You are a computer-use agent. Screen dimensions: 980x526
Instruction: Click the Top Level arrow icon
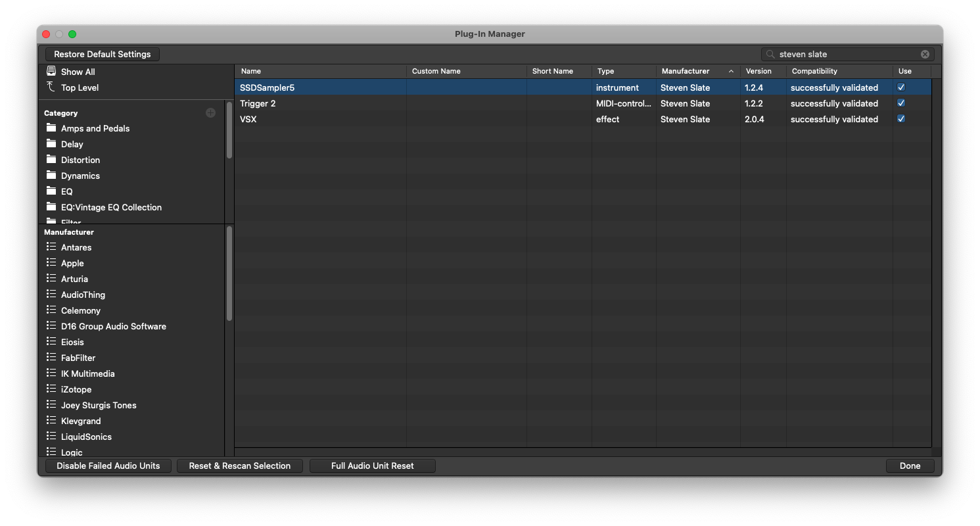[x=51, y=87]
